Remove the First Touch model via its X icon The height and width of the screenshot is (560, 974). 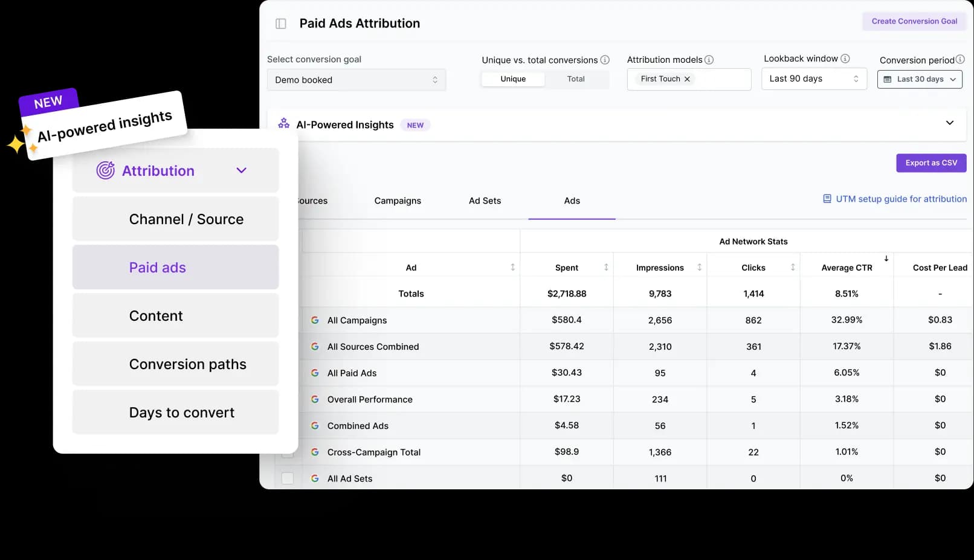[x=687, y=79]
